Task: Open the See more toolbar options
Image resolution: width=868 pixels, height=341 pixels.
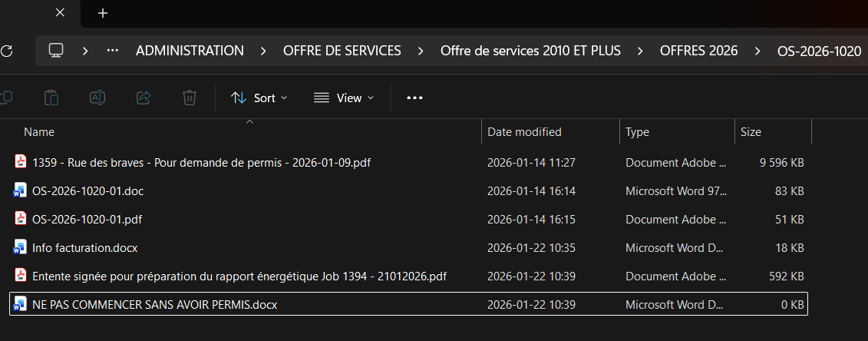Action: click(x=414, y=98)
